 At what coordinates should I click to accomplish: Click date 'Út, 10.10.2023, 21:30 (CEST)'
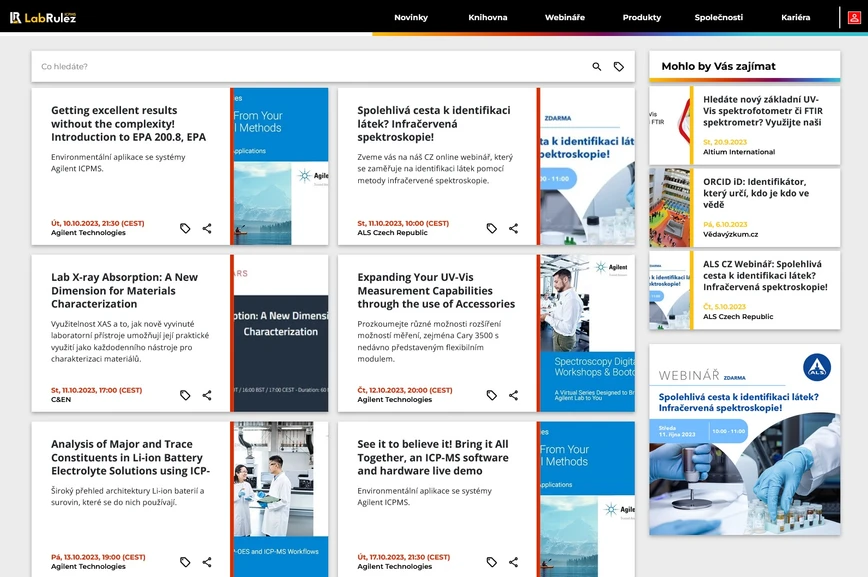pyautogui.click(x=97, y=223)
